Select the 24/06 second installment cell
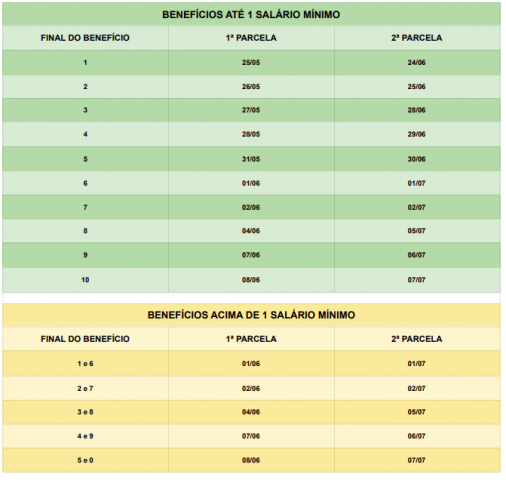 pos(417,63)
